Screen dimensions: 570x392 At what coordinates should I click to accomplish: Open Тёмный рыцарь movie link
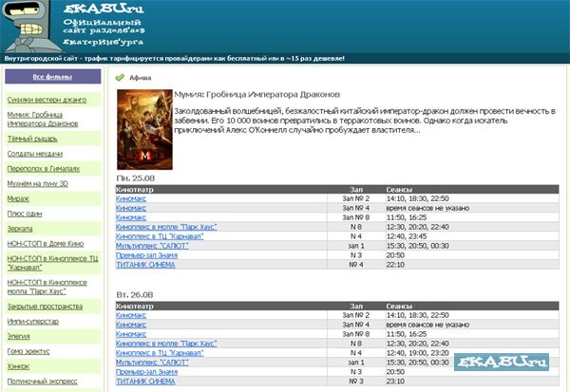(x=32, y=139)
